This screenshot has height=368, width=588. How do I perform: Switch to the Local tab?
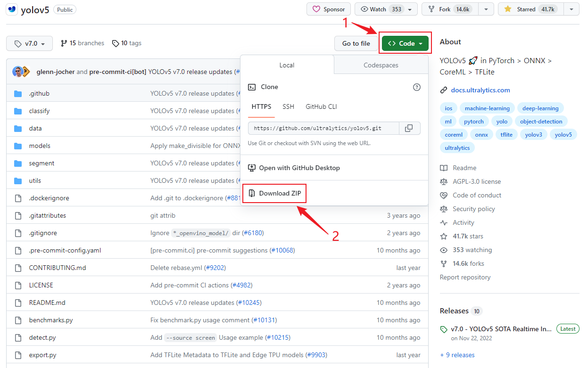[287, 65]
